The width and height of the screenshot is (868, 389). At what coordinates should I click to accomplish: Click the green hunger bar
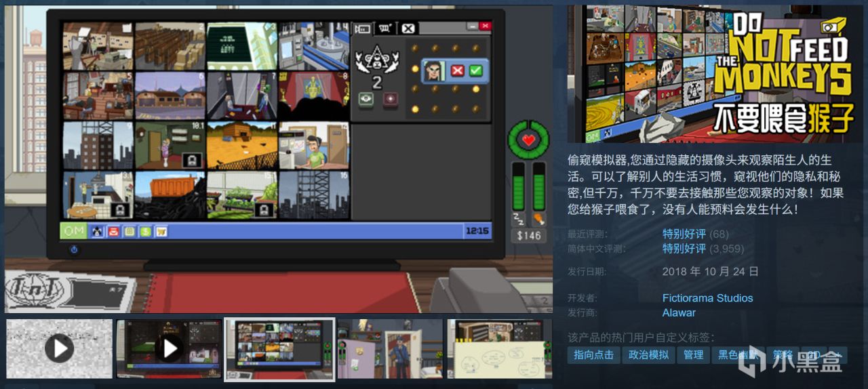539,186
